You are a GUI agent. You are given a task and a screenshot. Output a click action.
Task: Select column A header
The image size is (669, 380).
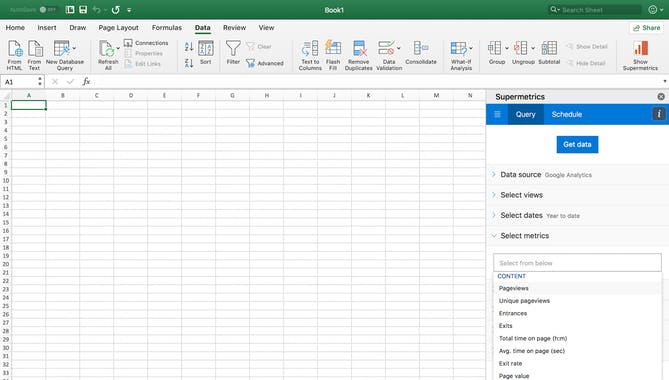[29, 96]
